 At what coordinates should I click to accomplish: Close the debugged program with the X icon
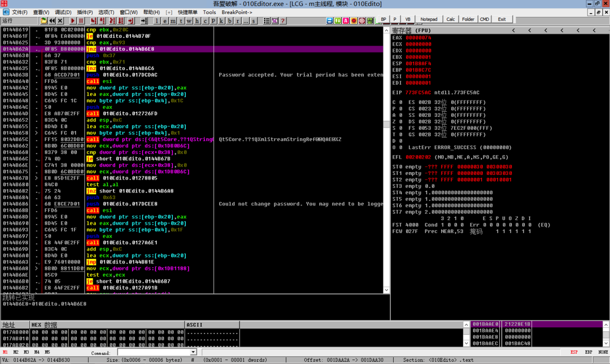[60, 21]
